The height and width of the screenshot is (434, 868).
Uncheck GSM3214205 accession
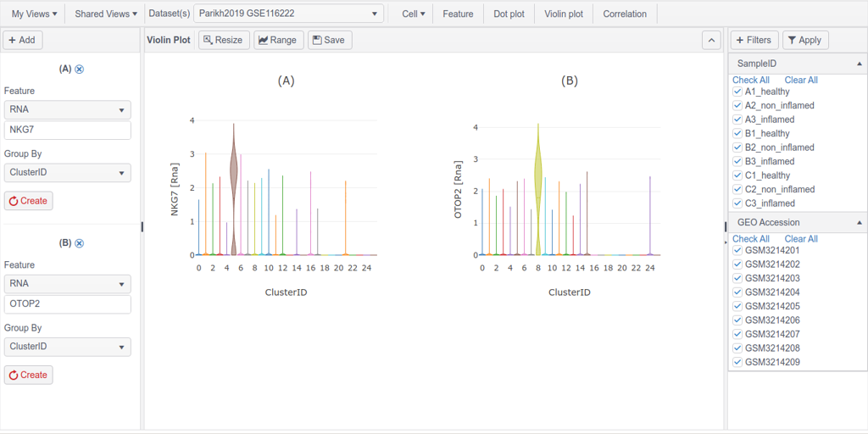click(x=737, y=306)
